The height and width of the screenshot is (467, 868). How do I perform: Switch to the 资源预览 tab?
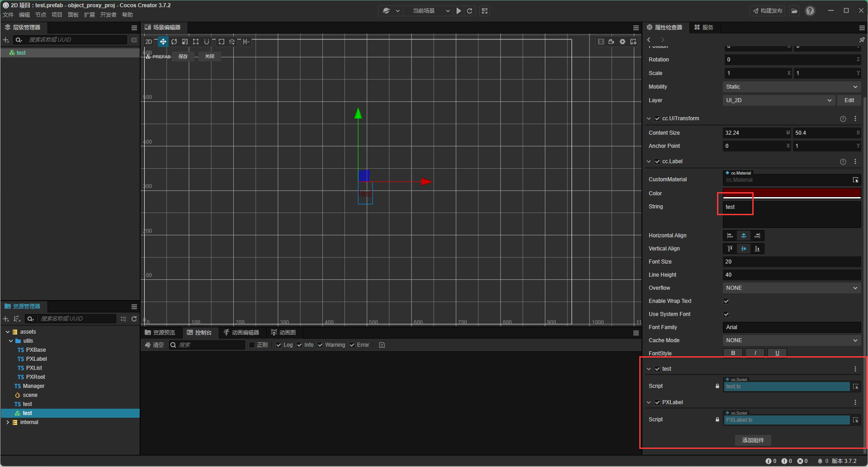[160, 333]
